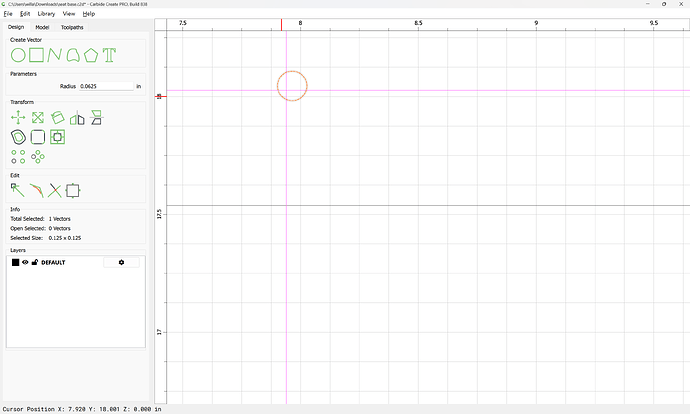Open the Library menu
Viewport: 690px width, 414px height.
pyautogui.click(x=46, y=14)
